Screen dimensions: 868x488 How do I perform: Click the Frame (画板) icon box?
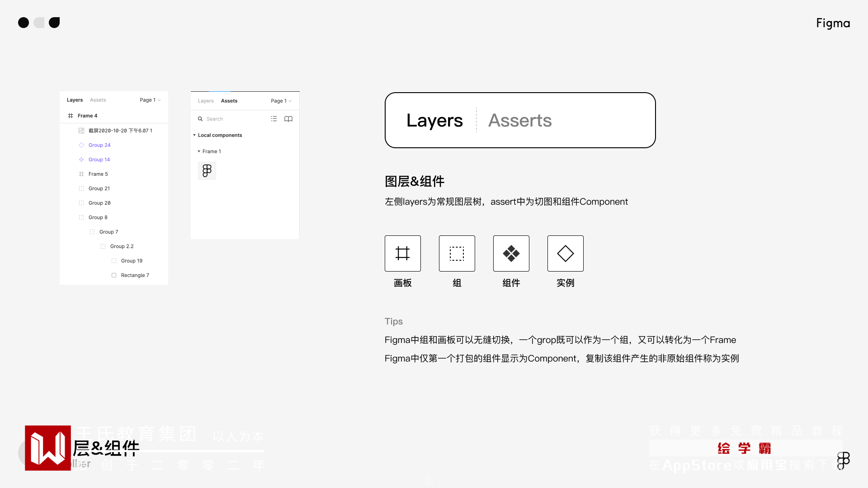(x=402, y=253)
